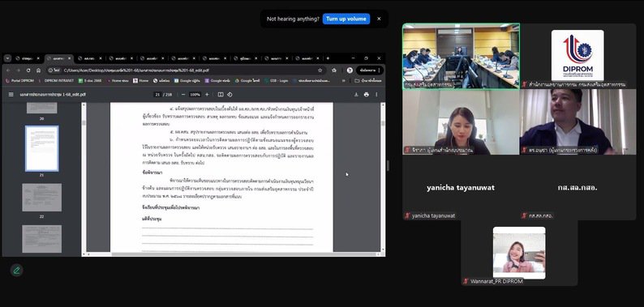Expand the bookmarks overflow chevron
644x307 pixels.
coord(343,81)
